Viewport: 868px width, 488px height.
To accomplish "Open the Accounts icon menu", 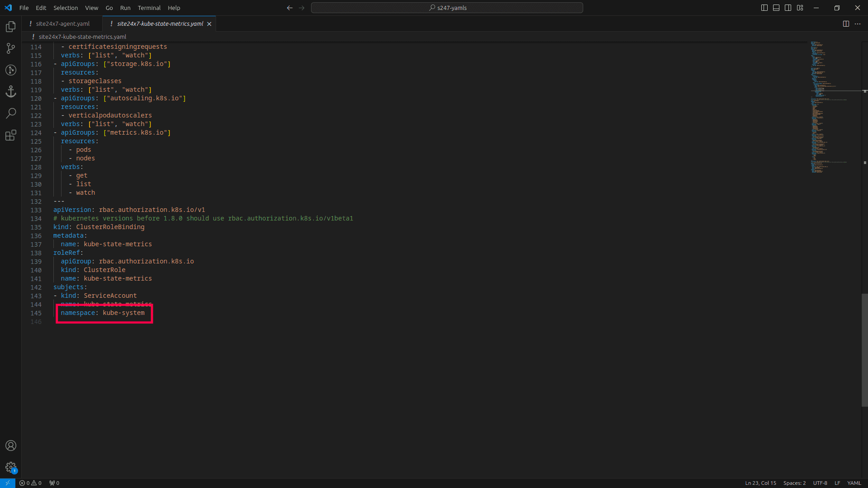I will 11,446.
